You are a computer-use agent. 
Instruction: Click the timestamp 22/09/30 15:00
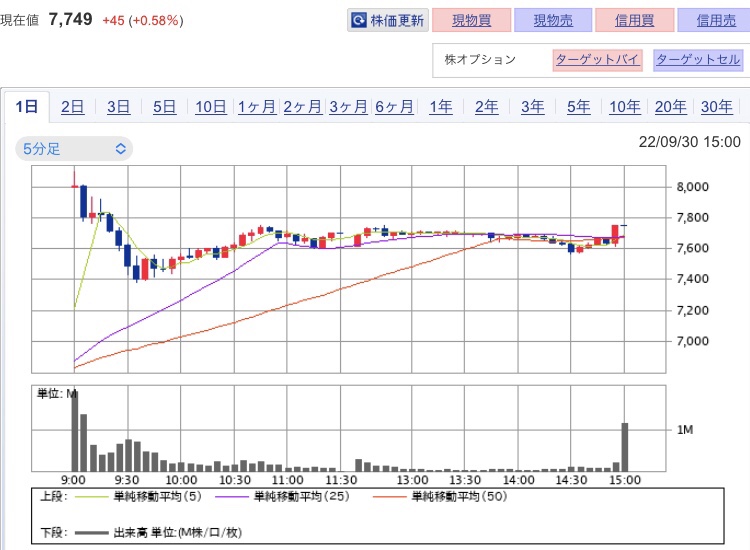(689, 142)
